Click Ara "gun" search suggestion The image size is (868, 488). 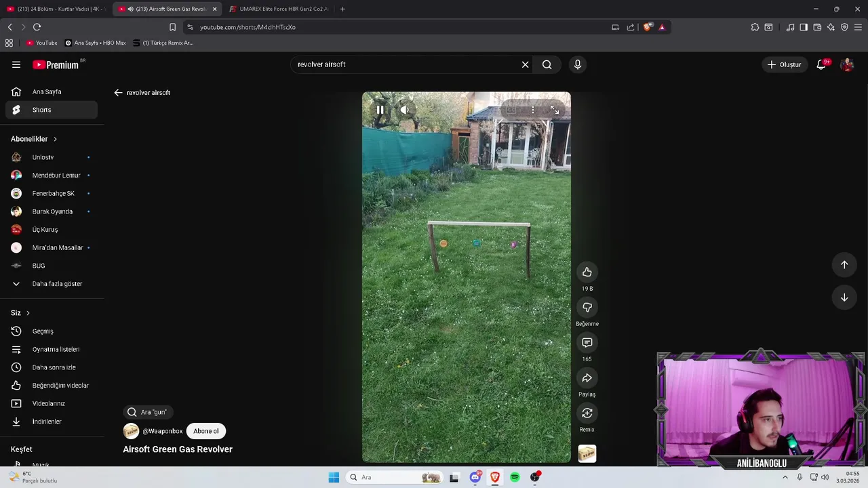pos(148,412)
